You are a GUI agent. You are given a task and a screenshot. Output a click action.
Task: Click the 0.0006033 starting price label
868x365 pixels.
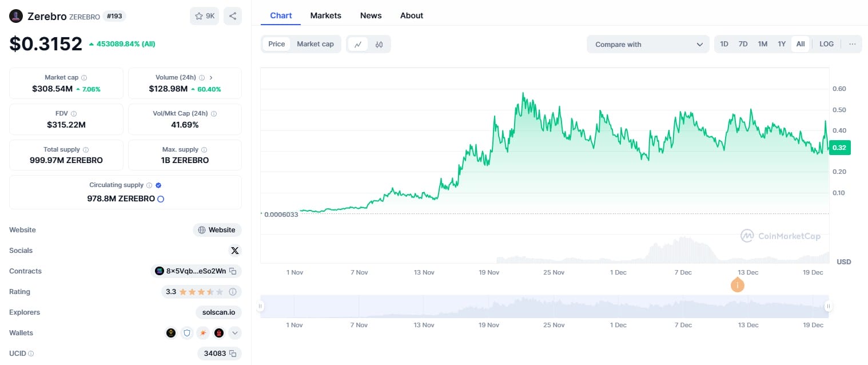point(281,215)
